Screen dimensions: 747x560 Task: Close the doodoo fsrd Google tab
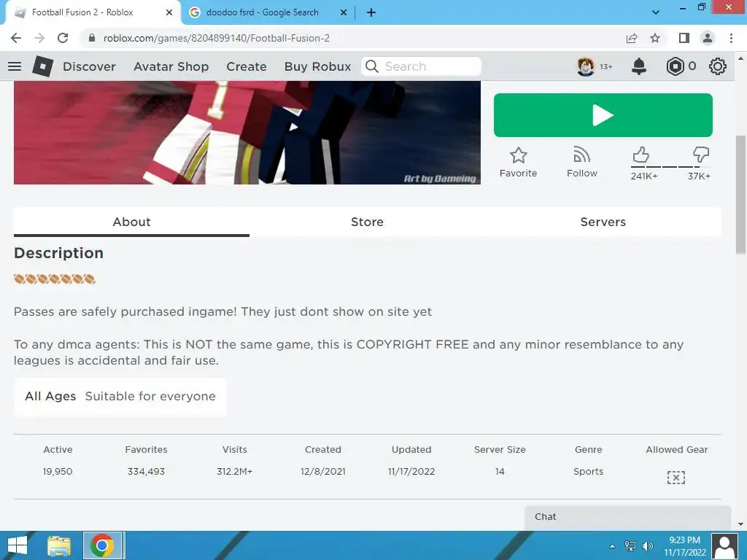(x=344, y=12)
